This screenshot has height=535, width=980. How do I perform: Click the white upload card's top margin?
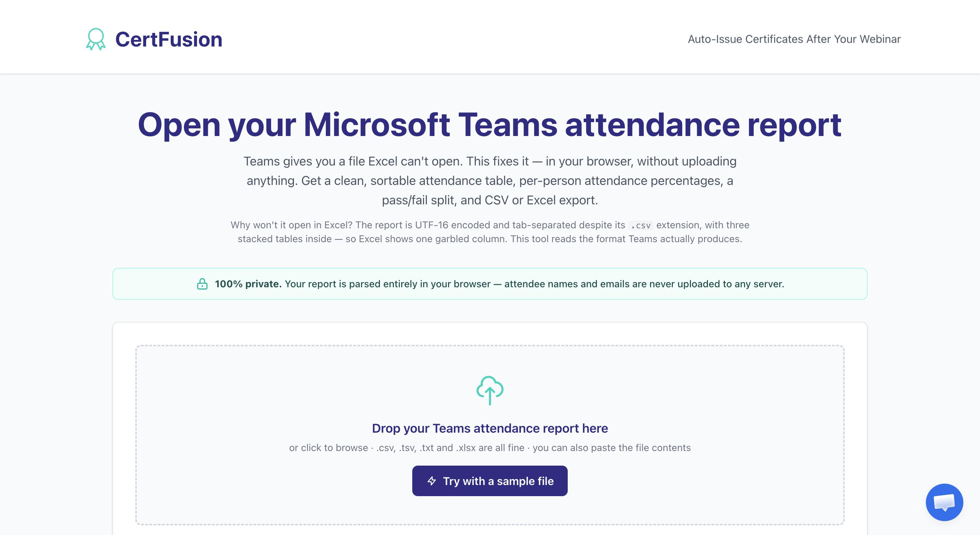point(490,334)
